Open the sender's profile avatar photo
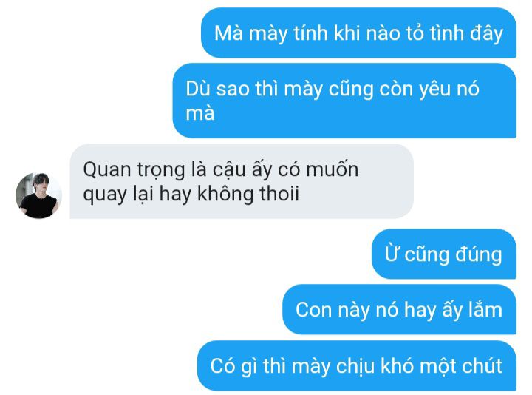532x395 pixels. click(x=38, y=195)
